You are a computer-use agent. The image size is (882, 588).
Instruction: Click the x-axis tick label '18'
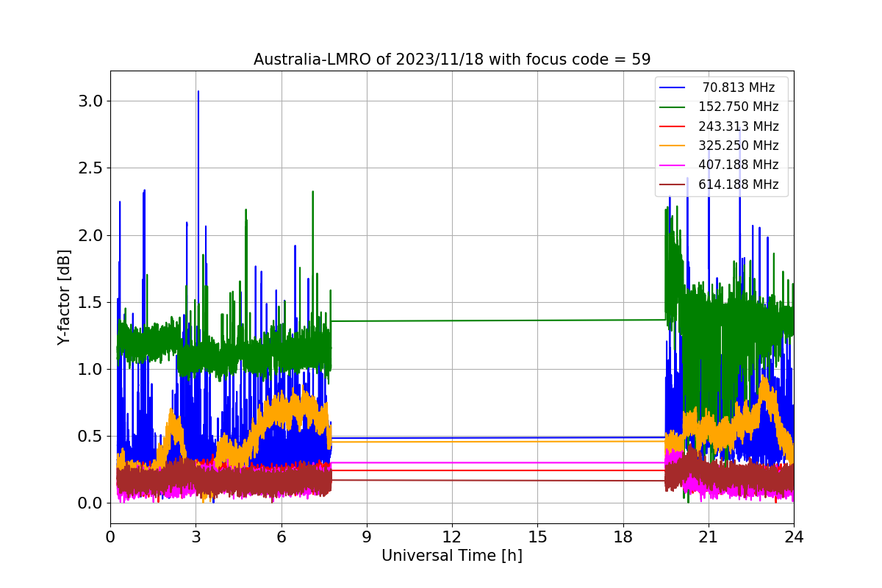(623, 537)
